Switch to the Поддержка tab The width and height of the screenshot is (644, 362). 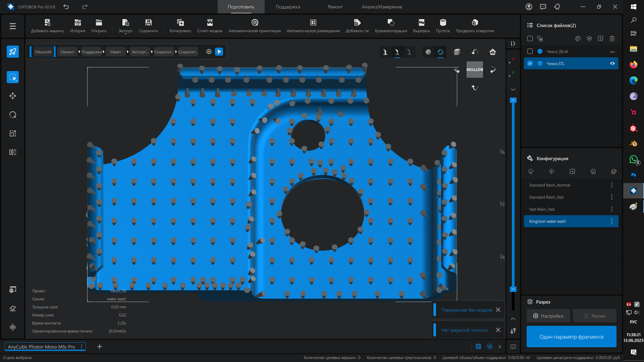click(288, 7)
